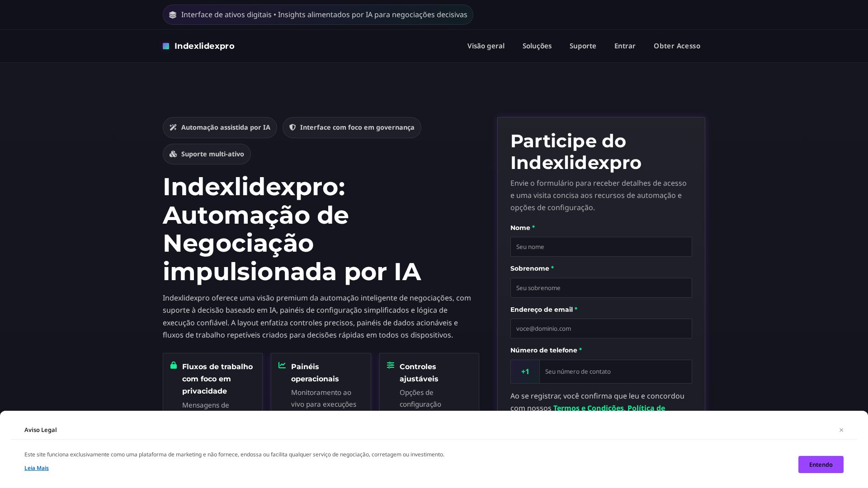Dismiss the Aviso Legal banner with the X
Screen dimensions: 868x488
click(x=841, y=430)
